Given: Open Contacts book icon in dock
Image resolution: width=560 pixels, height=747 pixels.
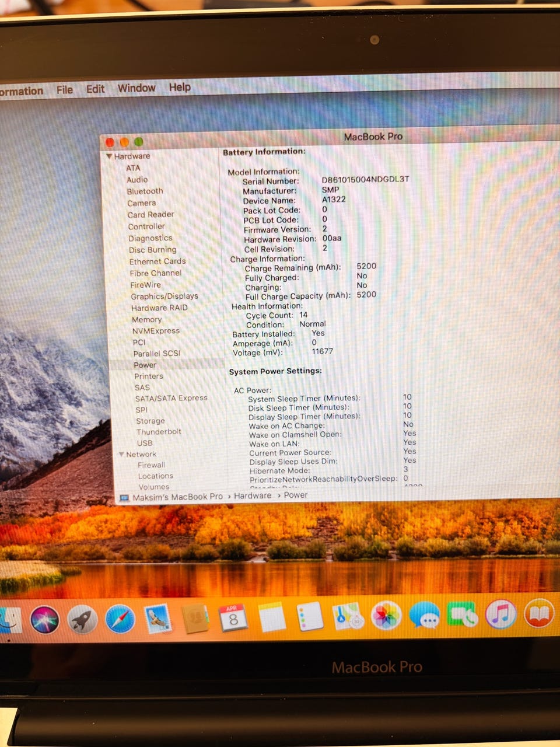Looking at the screenshot, I should pos(195,619).
